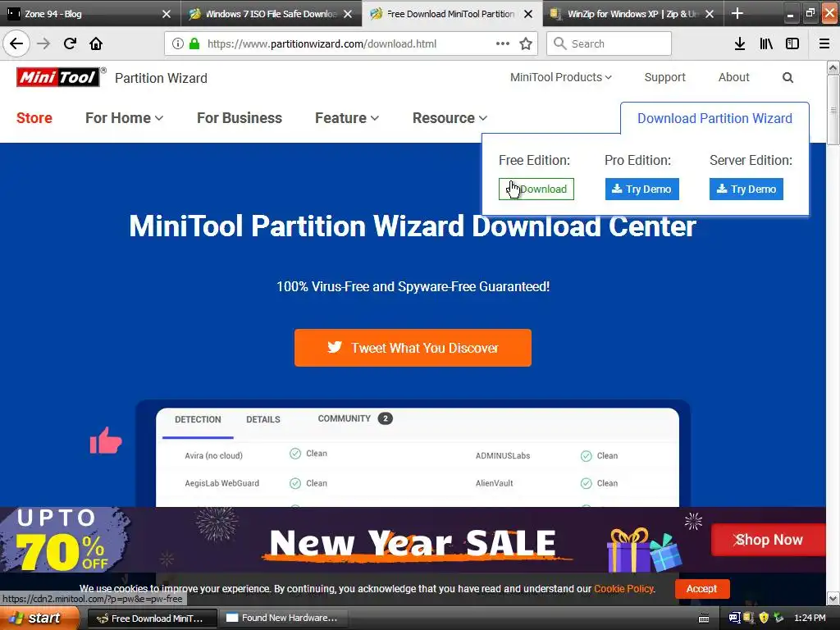
Task: Open the About link
Action: 733,77
